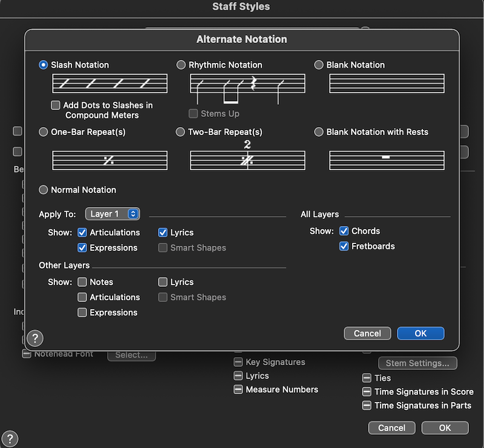Cancel the Alternate Notation dialog
The image size is (484, 448).
tap(367, 334)
